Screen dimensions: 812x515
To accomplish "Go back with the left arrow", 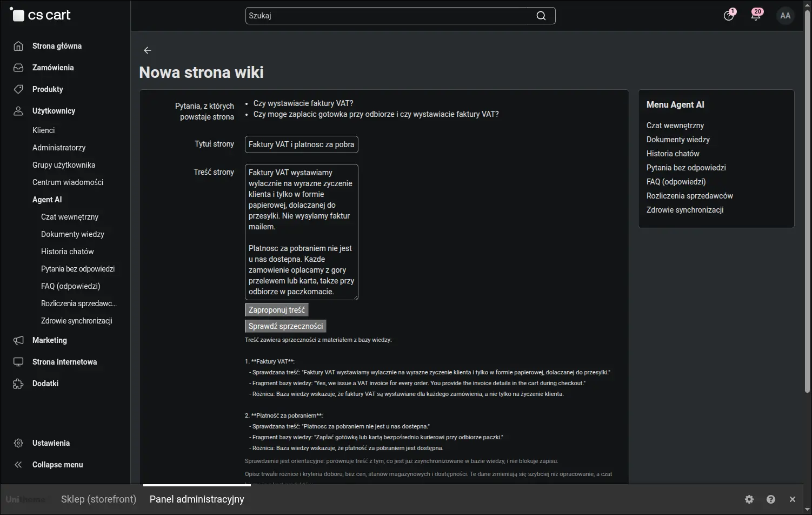I will click(147, 50).
